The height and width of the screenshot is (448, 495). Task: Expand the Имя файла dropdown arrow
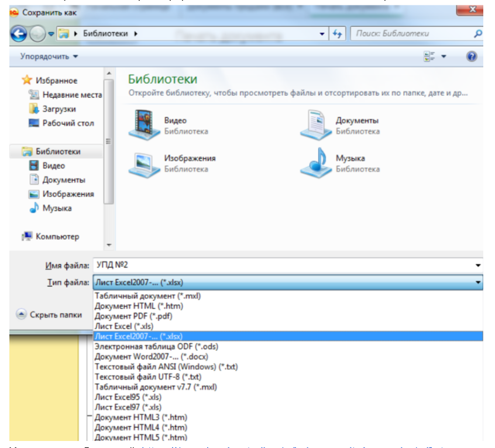pos(478,266)
